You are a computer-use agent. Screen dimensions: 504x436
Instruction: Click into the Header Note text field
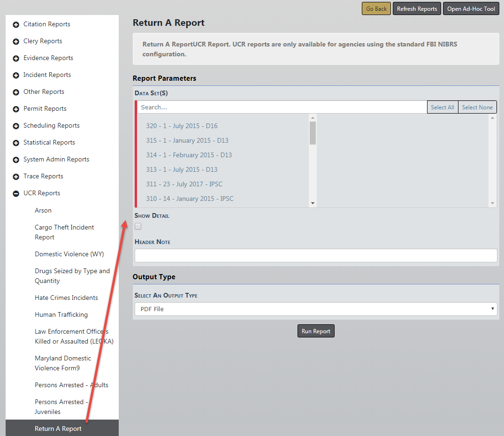click(315, 255)
